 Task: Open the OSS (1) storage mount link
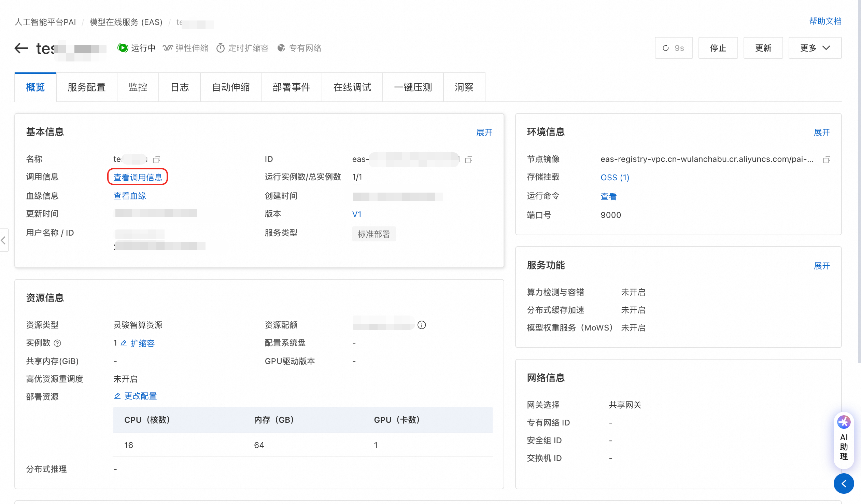coord(614,177)
